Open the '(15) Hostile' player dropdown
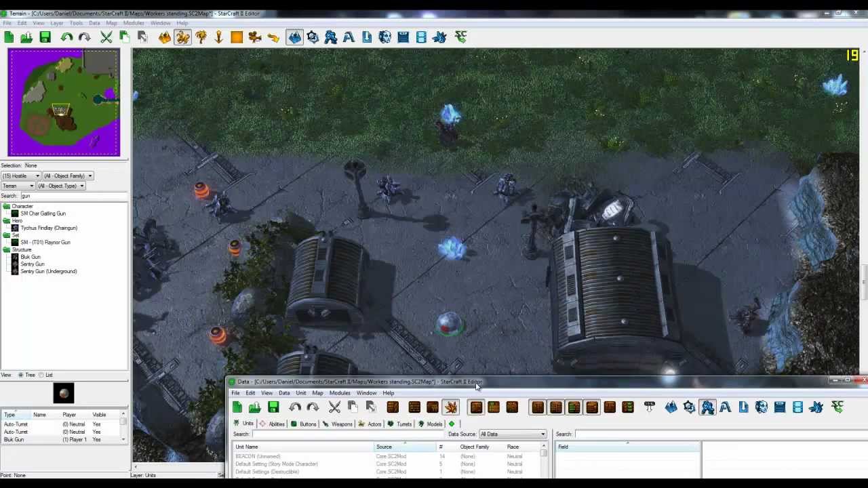Image resolution: width=868 pixels, height=488 pixels. click(21, 176)
